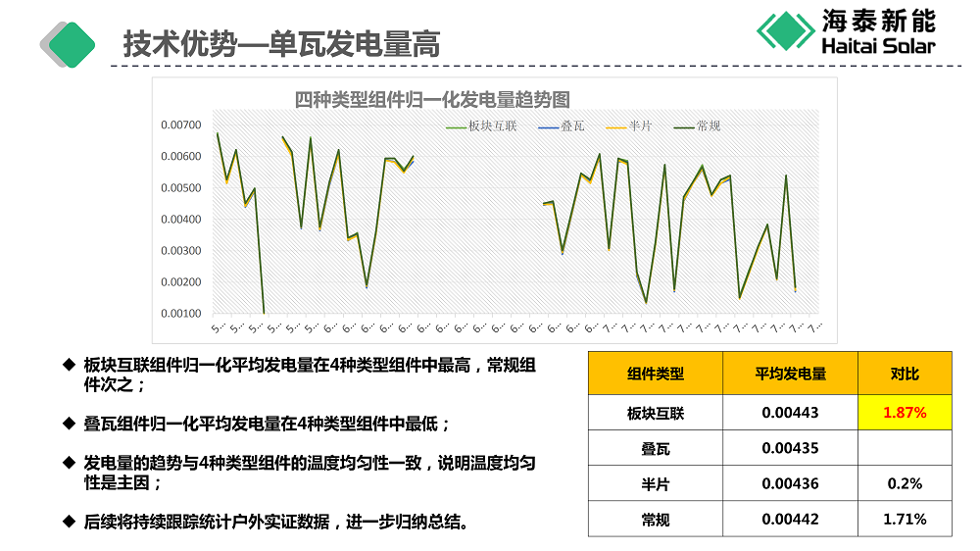Click the 常规 legend line marker
Image resolution: width=980 pixels, height=551 pixels.
point(683,126)
